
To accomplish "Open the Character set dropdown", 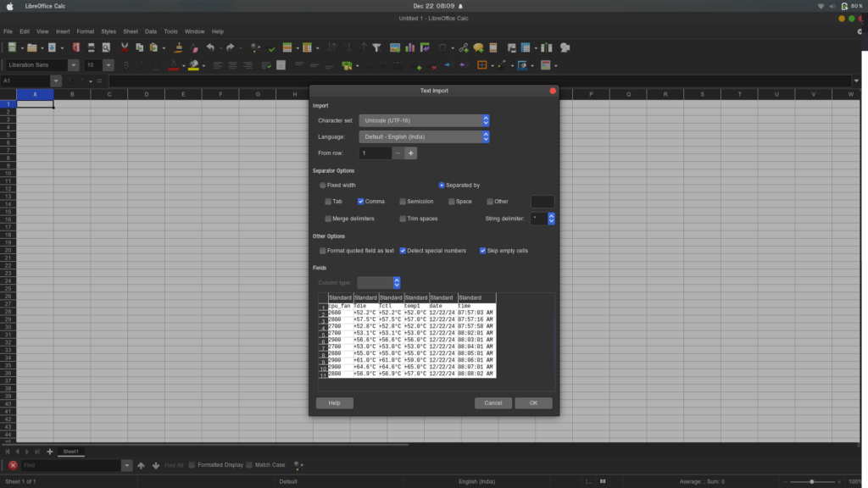I will [424, 120].
